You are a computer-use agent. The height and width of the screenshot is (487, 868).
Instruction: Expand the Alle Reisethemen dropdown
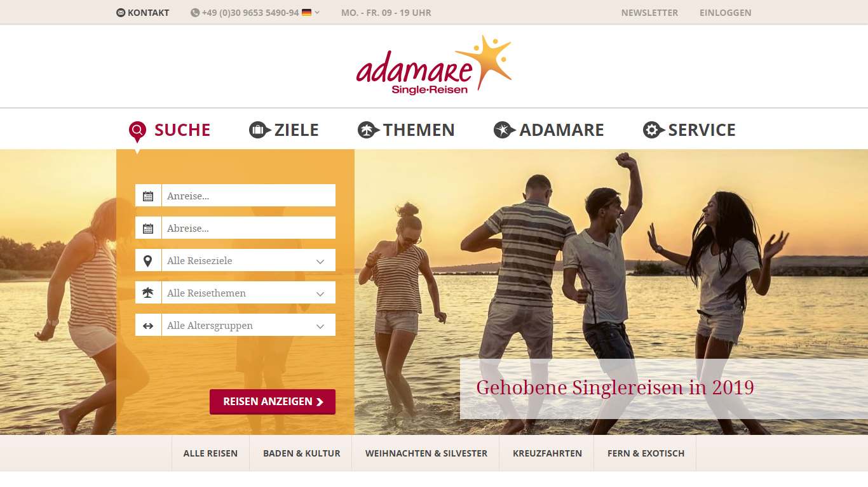pyautogui.click(x=248, y=293)
